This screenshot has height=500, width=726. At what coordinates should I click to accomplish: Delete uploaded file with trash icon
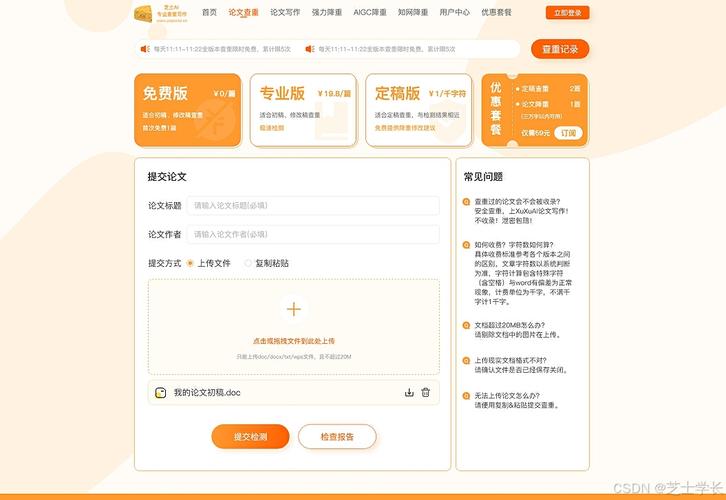pyautogui.click(x=426, y=393)
